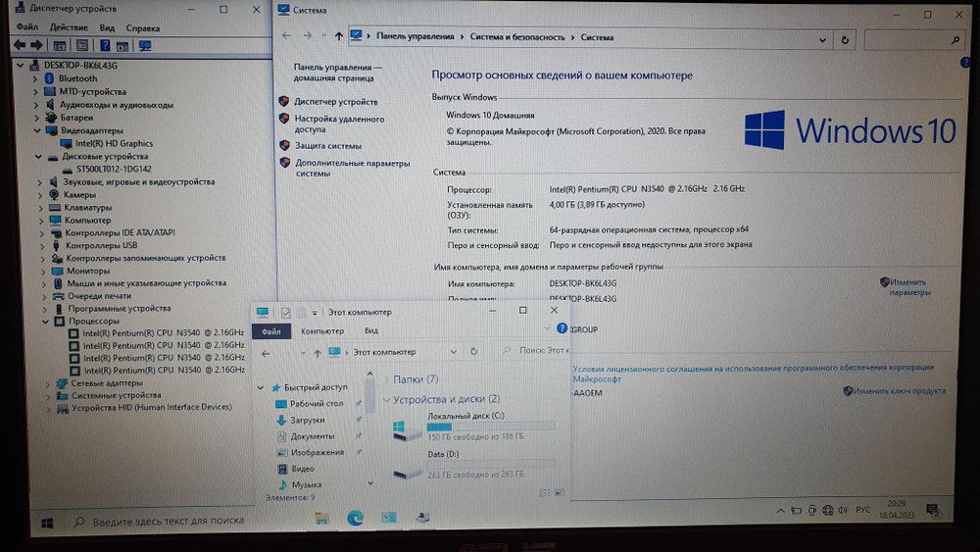This screenshot has width=980, height=552.
Task: Open address dropdown in Этот компьютер window
Action: click(454, 352)
